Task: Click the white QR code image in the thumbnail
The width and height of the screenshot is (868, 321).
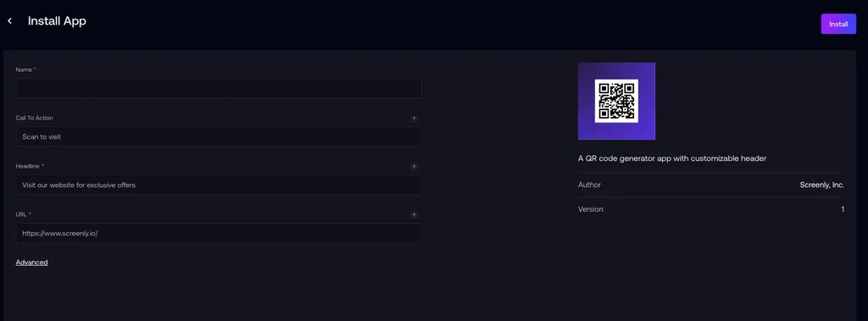Action: [616, 101]
